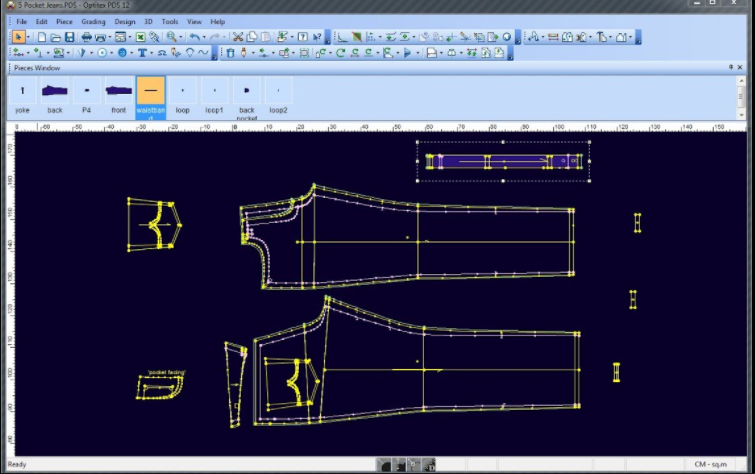Click the waistband piece in work area

503,161
